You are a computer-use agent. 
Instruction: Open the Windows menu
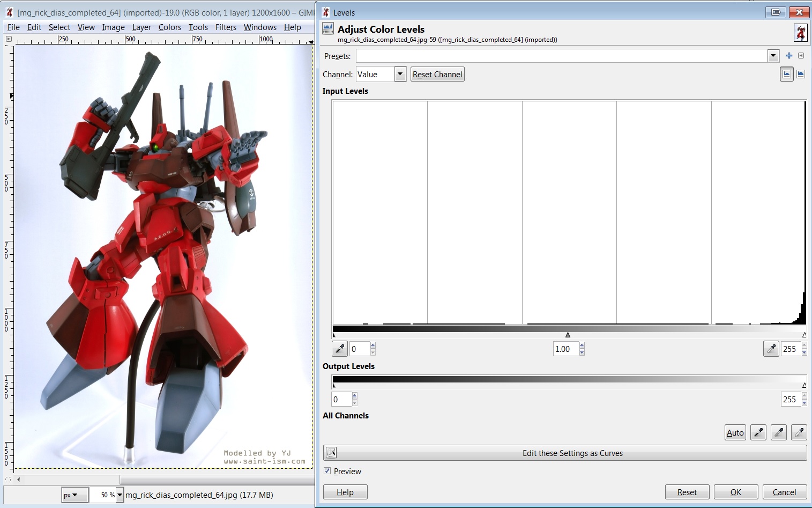click(260, 27)
